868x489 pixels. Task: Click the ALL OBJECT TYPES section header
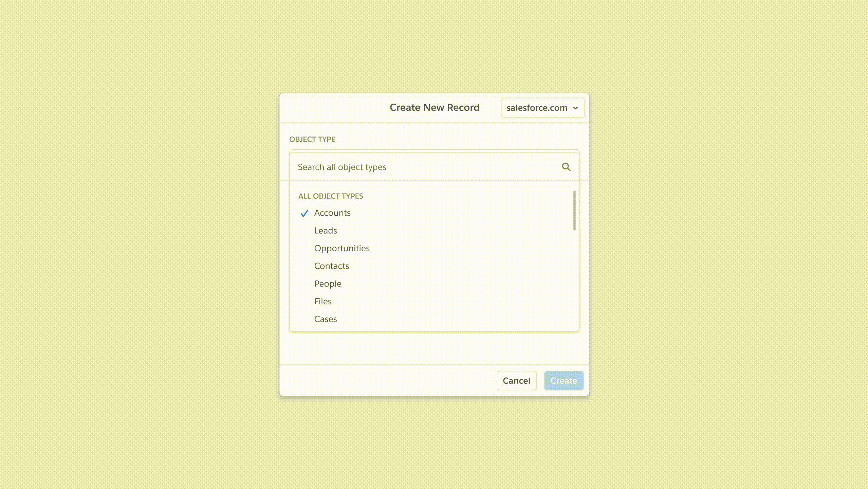pos(330,196)
